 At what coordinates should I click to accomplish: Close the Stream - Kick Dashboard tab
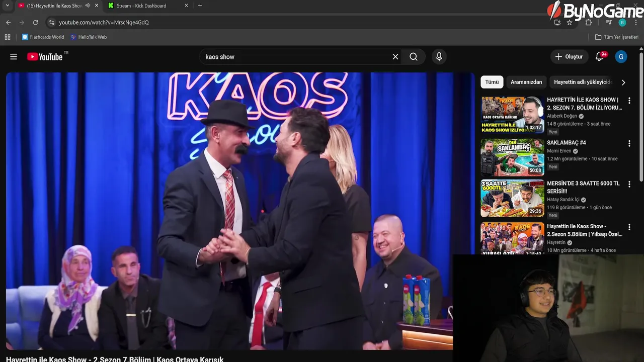click(186, 6)
